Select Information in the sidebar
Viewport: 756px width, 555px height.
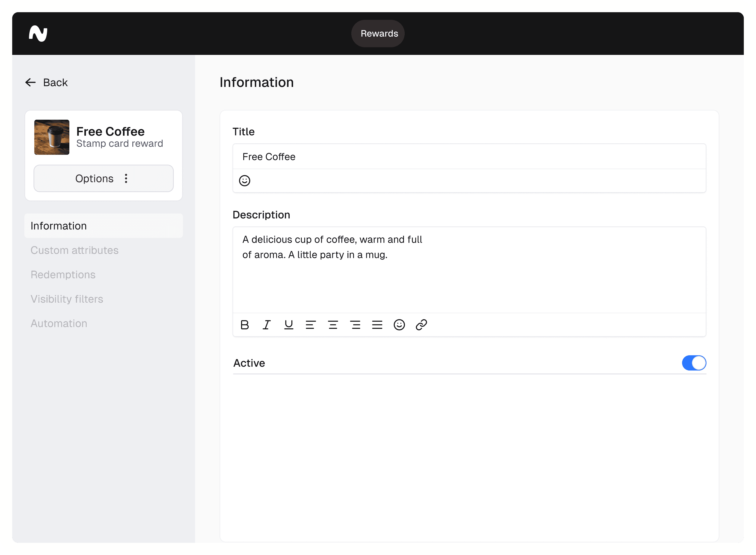pos(58,226)
